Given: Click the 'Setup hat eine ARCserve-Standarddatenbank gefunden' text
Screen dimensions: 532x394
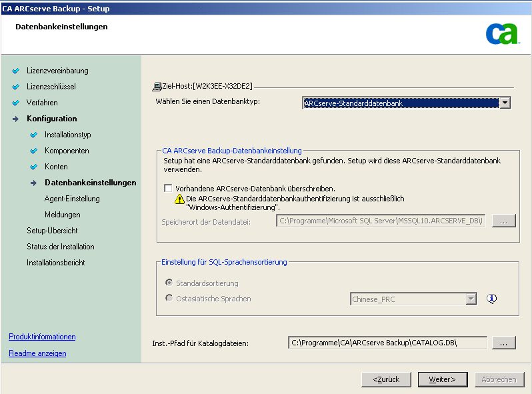Looking at the screenshot, I should point(332,165).
